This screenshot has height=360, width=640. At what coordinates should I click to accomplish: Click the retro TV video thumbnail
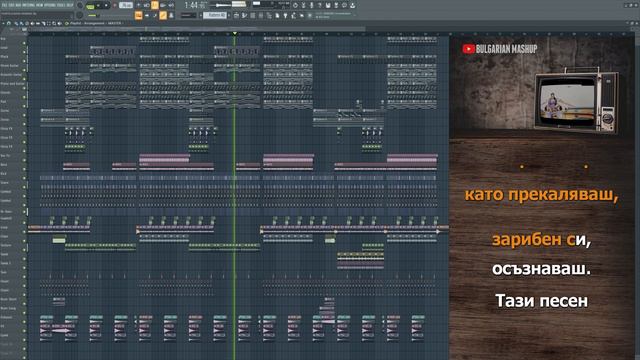click(576, 101)
